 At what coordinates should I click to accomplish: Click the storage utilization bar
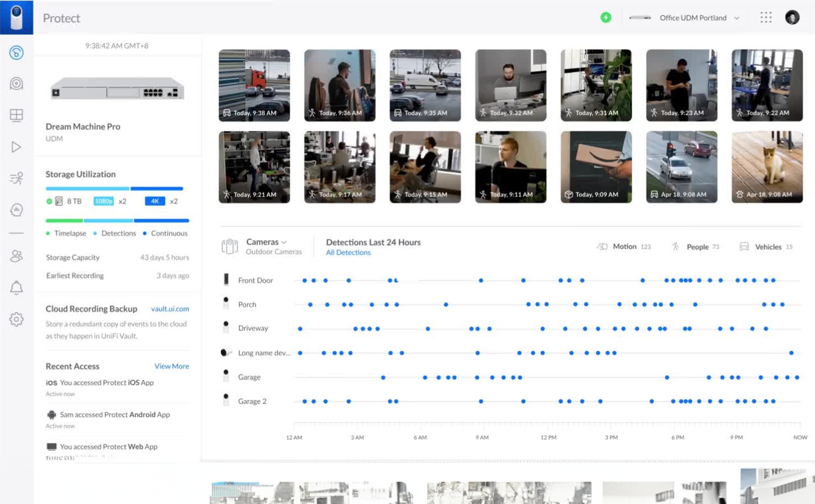(x=114, y=189)
